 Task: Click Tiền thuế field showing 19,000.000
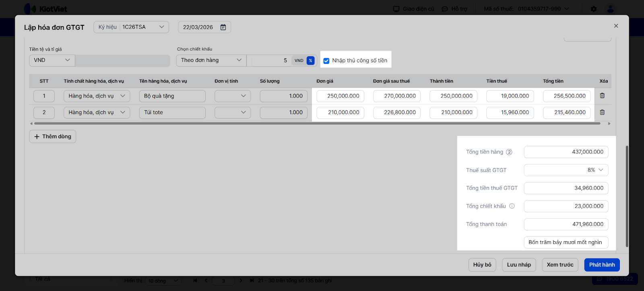(x=510, y=96)
